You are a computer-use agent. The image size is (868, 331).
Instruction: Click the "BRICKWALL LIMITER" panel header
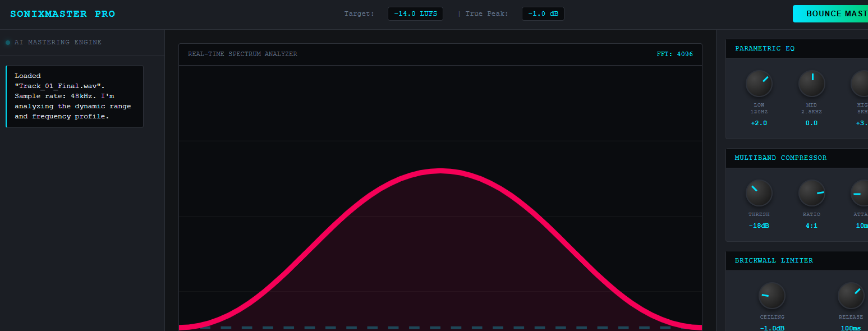tap(797, 261)
